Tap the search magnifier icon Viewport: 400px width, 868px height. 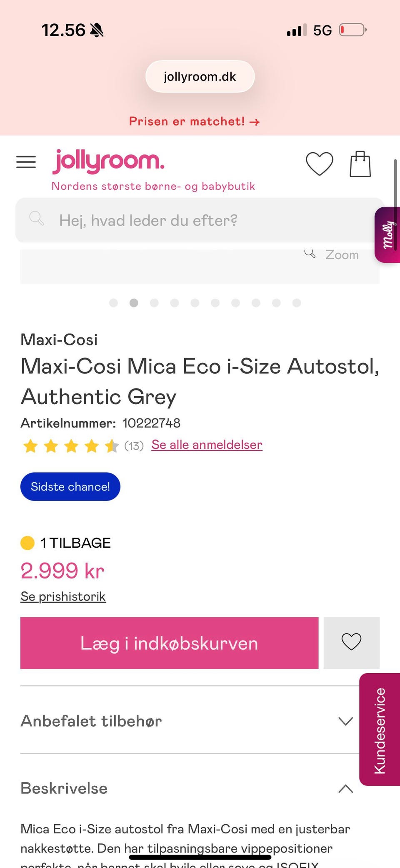tap(37, 218)
